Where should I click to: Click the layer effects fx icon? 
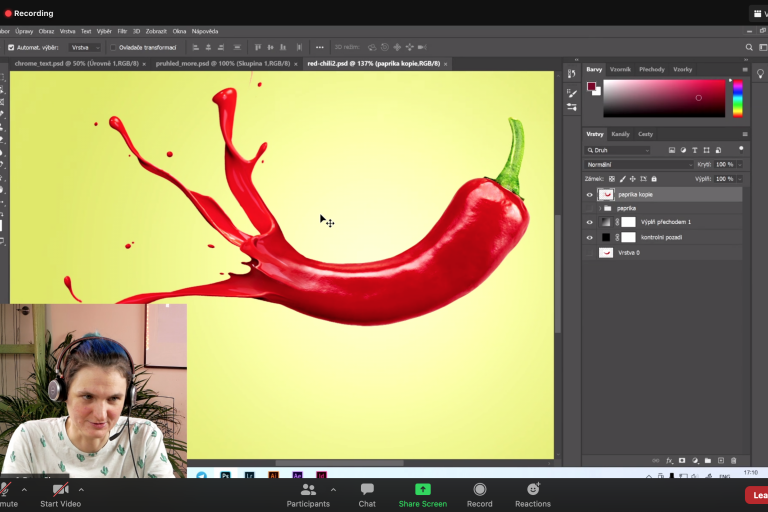(670, 460)
